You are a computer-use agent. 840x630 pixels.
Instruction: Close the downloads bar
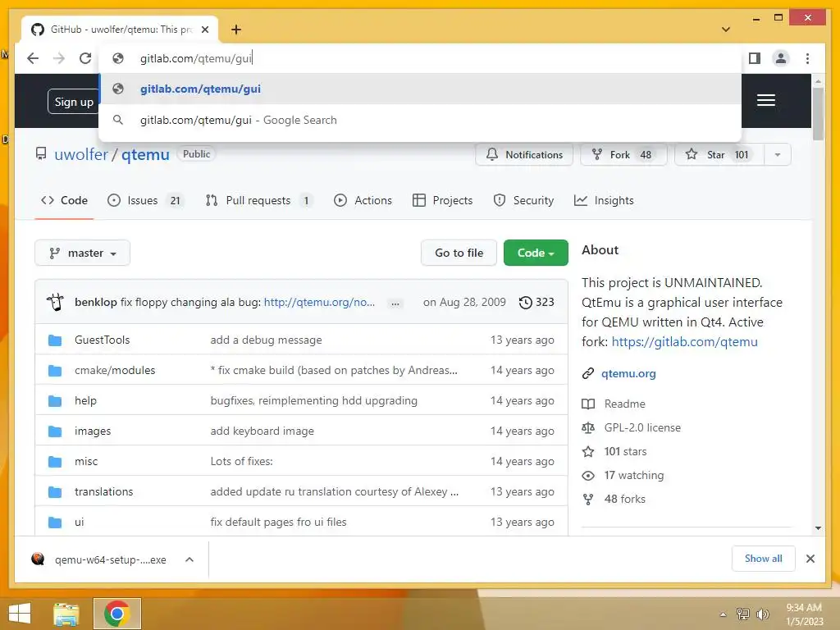[x=810, y=559]
